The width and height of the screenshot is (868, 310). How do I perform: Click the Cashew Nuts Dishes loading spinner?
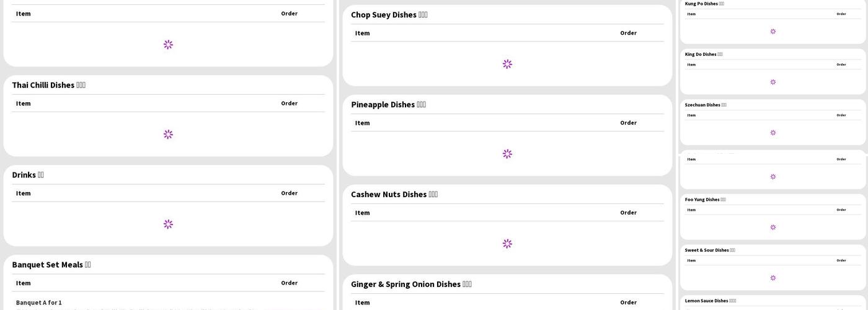pyautogui.click(x=507, y=244)
